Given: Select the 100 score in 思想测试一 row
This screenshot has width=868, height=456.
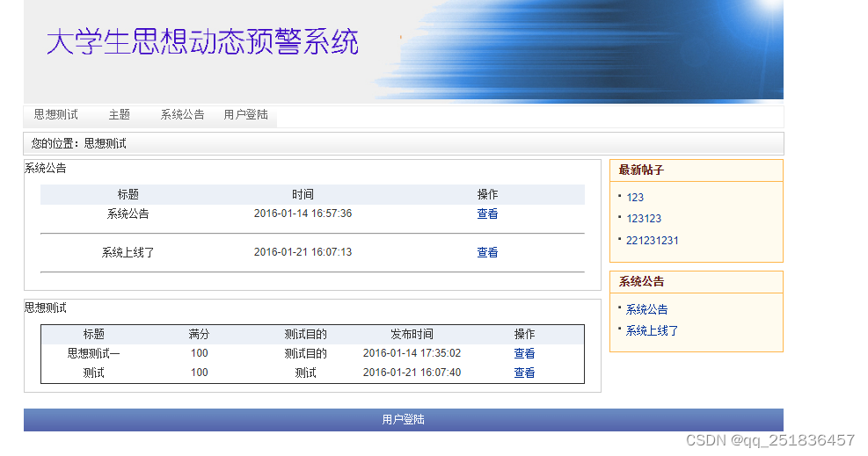Looking at the screenshot, I should click(200, 353).
